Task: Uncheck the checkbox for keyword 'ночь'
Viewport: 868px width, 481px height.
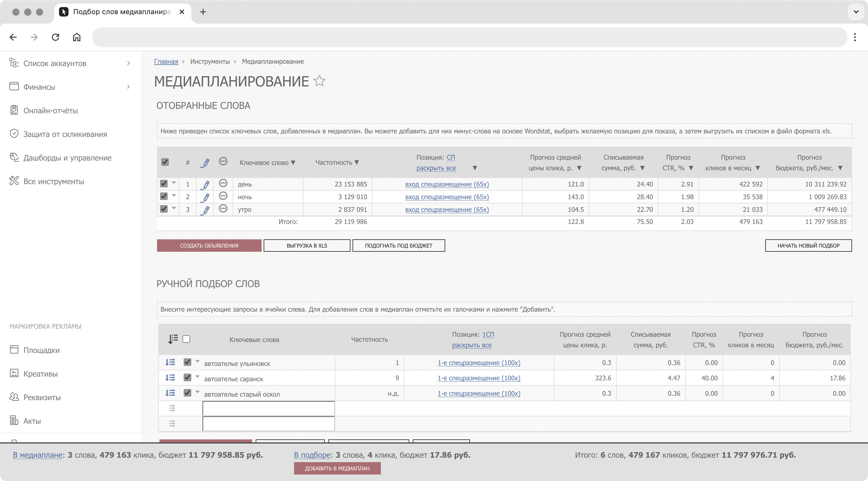Action: [164, 196]
